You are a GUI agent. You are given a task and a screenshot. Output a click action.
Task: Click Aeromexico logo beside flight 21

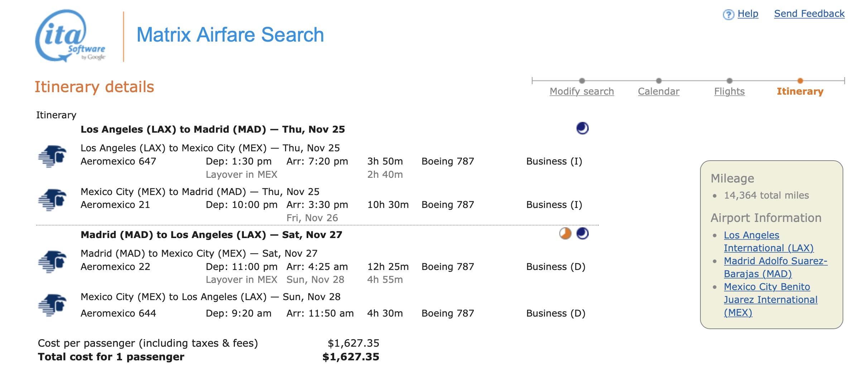coord(52,200)
